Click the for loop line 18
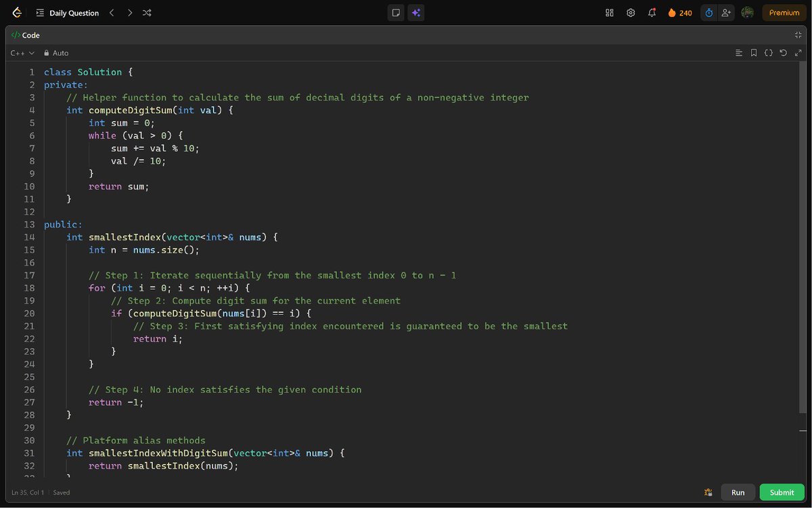 pyautogui.click(x=169, y=288)
